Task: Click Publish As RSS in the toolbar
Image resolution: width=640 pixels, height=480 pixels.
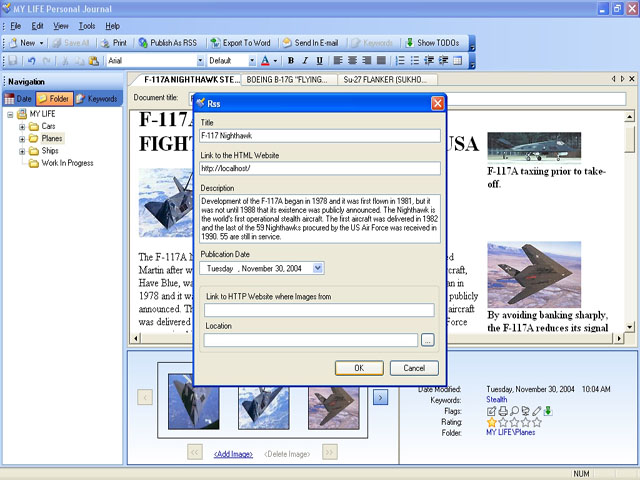Action: [x=168, y=43]
